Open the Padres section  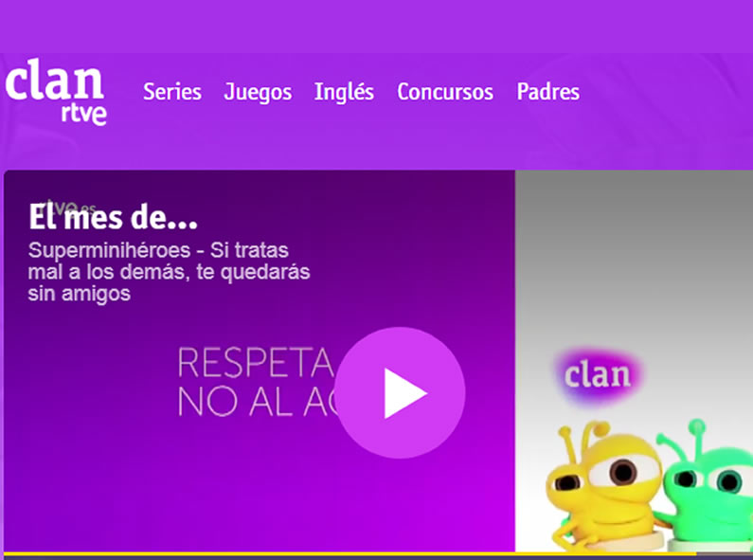point(548,92)
